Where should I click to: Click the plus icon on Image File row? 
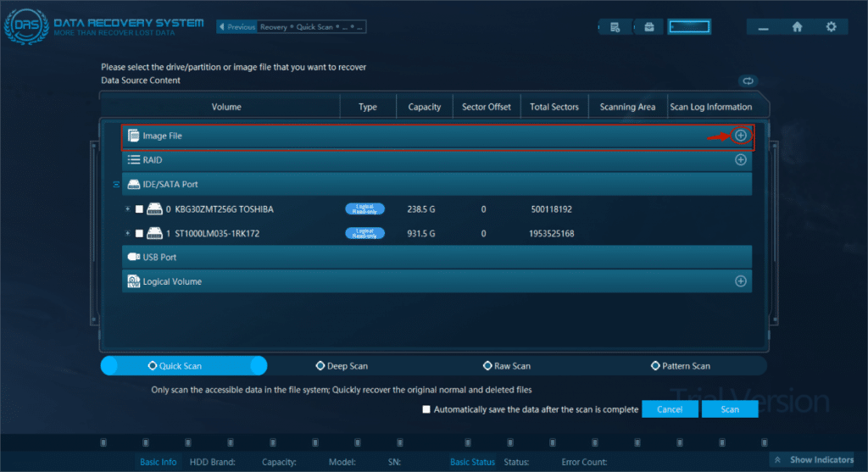740,136
